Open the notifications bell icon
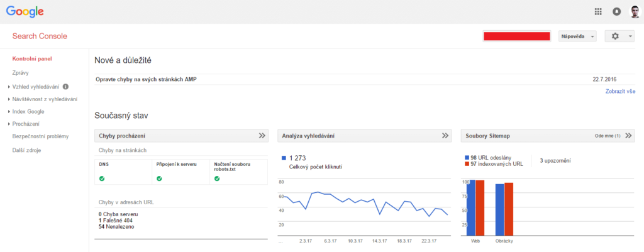This screenshot has width=644, height=252. point(616,12)
